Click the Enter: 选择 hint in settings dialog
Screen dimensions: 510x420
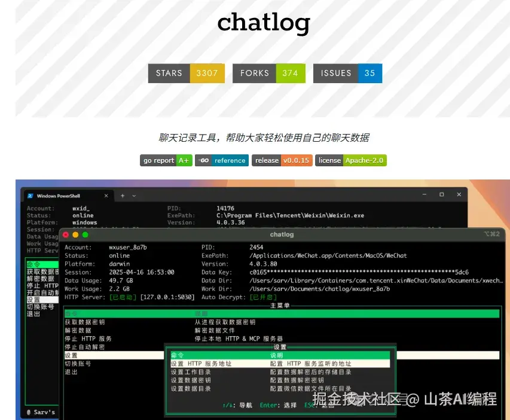click(x=278, y=406)
